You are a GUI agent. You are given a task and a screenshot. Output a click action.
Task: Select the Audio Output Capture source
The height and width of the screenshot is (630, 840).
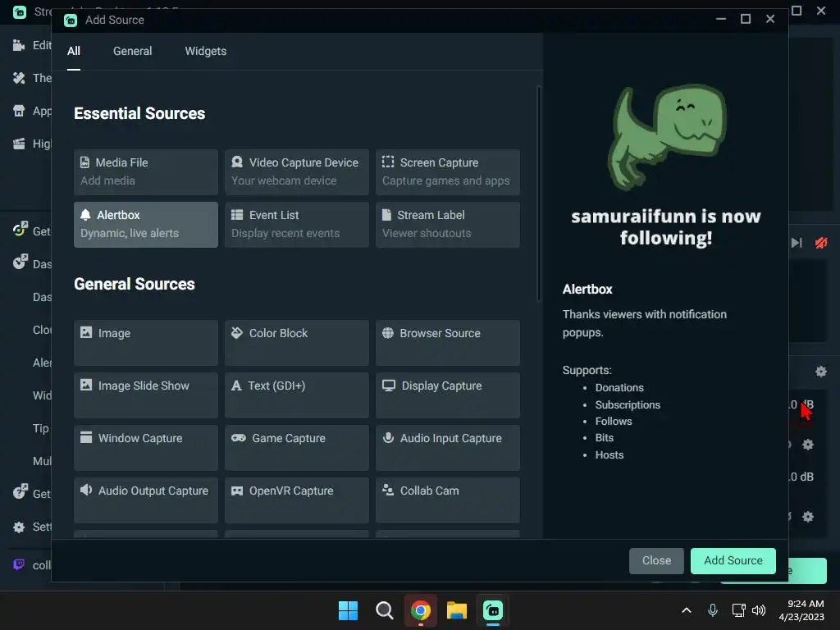click(x=146, y=500)
